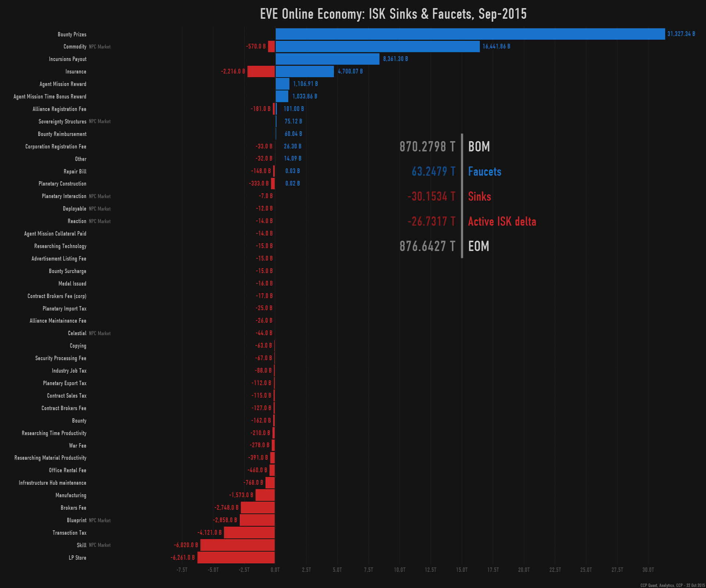Viewport: 706px width, 588px height.
Task: Select the 'Contract Sales Tax' label
Action: pos(67,396)
